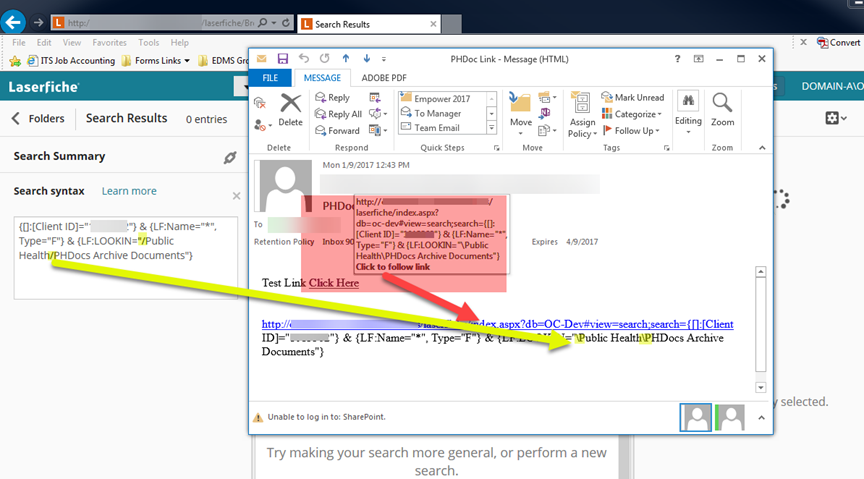Open Outlook message Help question mark
Viewport: 864px width, 479px height.
pyautogui.click(x=677, y=58)
